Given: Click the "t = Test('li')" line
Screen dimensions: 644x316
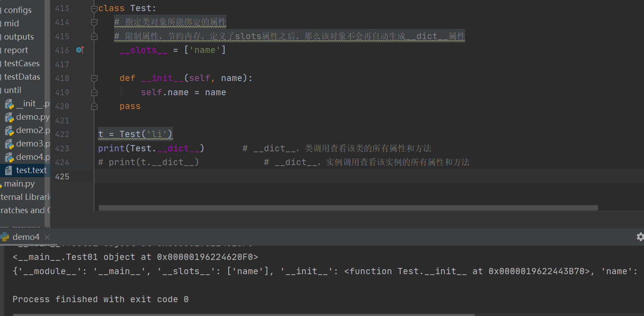Looking at the screenshot, I should pos(135,134).
